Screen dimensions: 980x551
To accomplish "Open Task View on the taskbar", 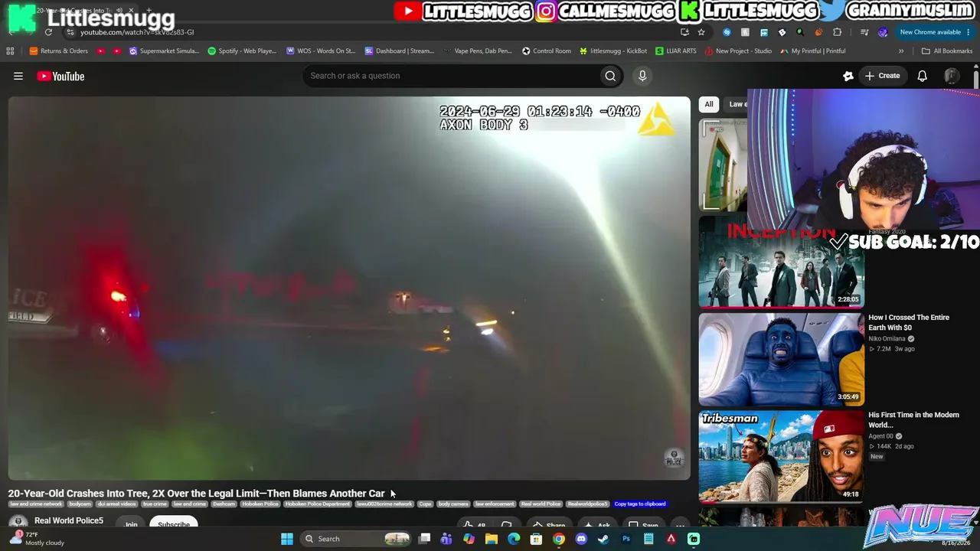I will click(x=425, y=539).
